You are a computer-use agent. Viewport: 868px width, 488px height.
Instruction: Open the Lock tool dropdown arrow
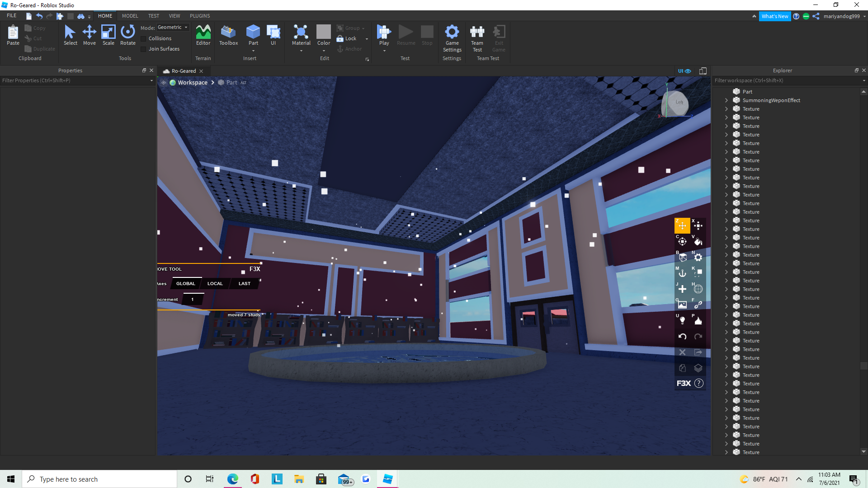367,39
